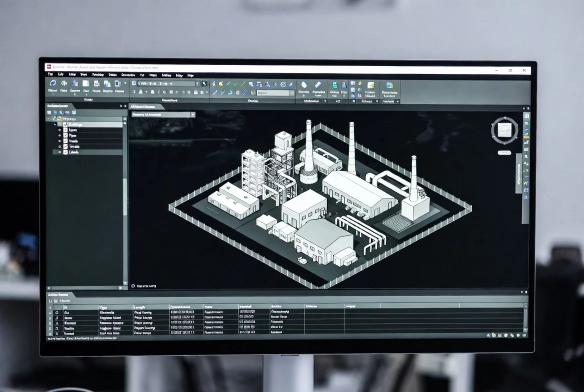This screenshot has height=392, width=584.
Task: Open the view dropdown at the viewport's top-left
Action: tap(163, 114)
